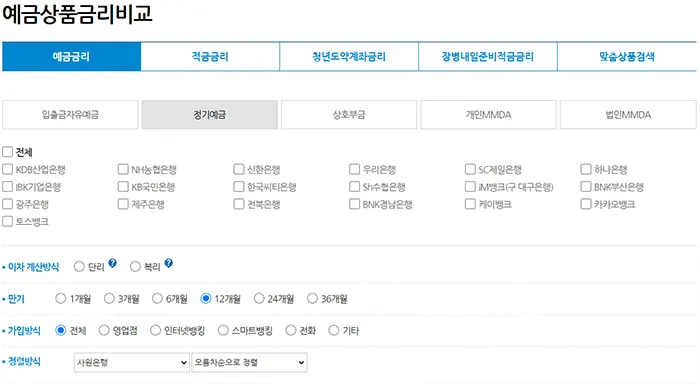Check the BNK부산은행 checkbox
Image resolution: width=700 pixels, height=384 pixels.
[585, 187]
